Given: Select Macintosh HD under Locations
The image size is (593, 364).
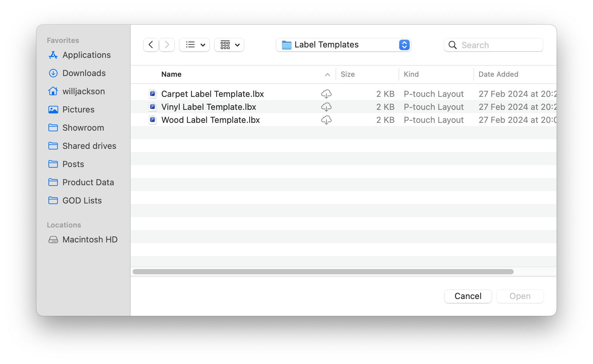Looking at the screenshot, I should 90,240.
